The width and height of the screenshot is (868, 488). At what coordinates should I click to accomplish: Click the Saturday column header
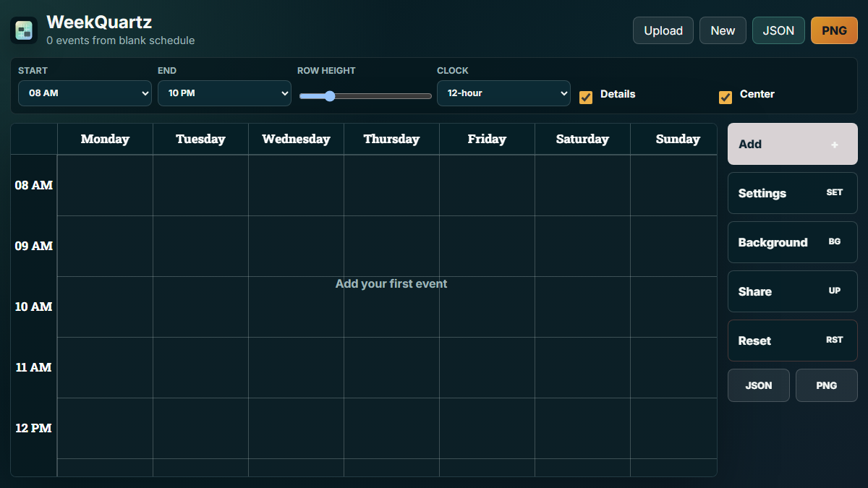pyautogui.click(x=582, y=139)
